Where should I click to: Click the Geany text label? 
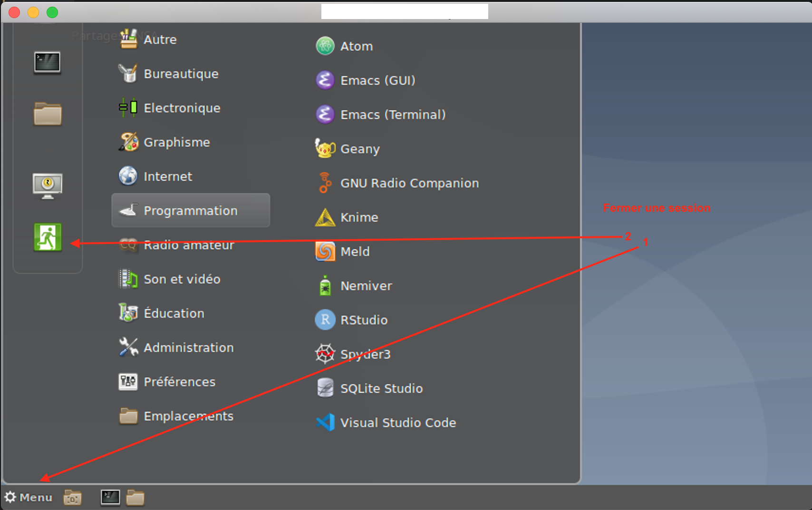[360, 149]
